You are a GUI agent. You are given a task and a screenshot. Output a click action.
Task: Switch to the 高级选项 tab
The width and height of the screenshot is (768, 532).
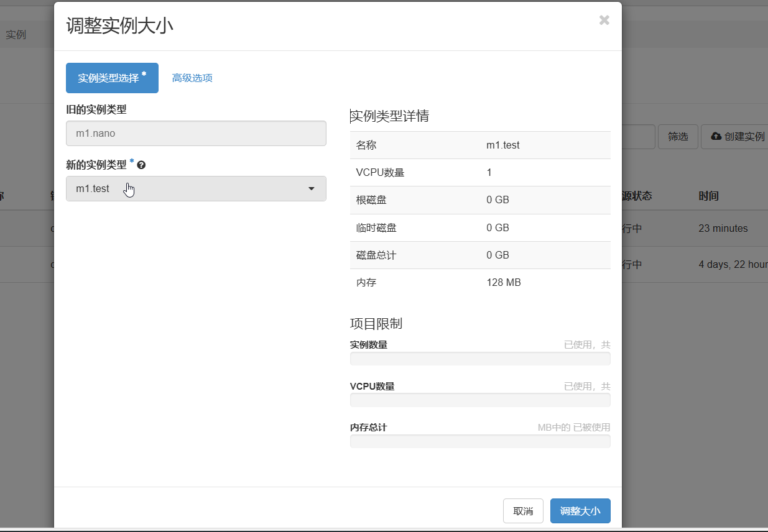pyautogui.click(x=192, y=78)
